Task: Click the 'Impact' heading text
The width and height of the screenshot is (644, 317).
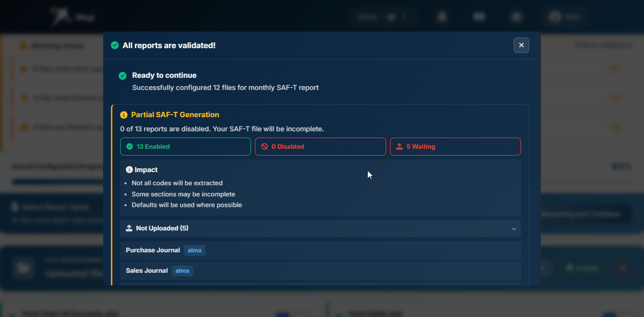Action: [146, 170]
